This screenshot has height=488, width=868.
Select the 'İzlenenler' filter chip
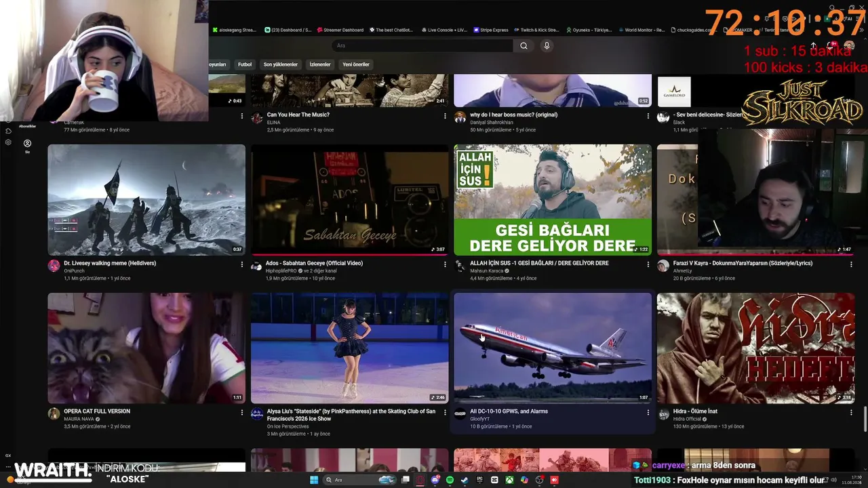click(320, 64)
